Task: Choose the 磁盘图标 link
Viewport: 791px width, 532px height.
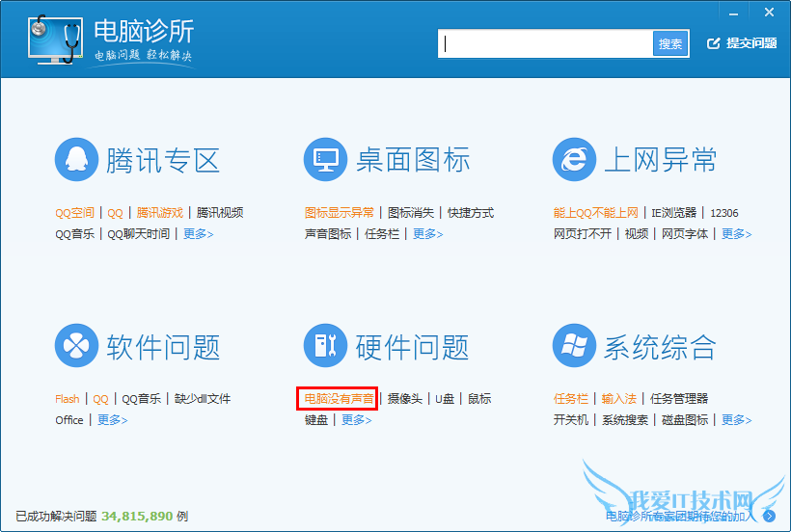Action: click(685, 419)
